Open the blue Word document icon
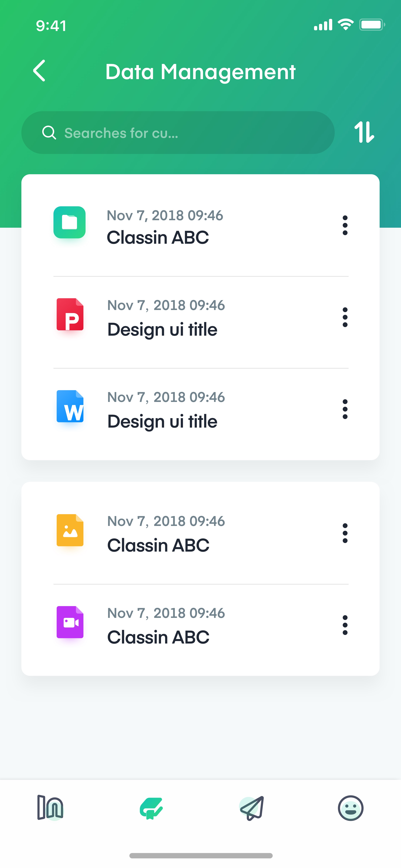The height and width of the screenshot is (868, 401). (x=70, y=406)
